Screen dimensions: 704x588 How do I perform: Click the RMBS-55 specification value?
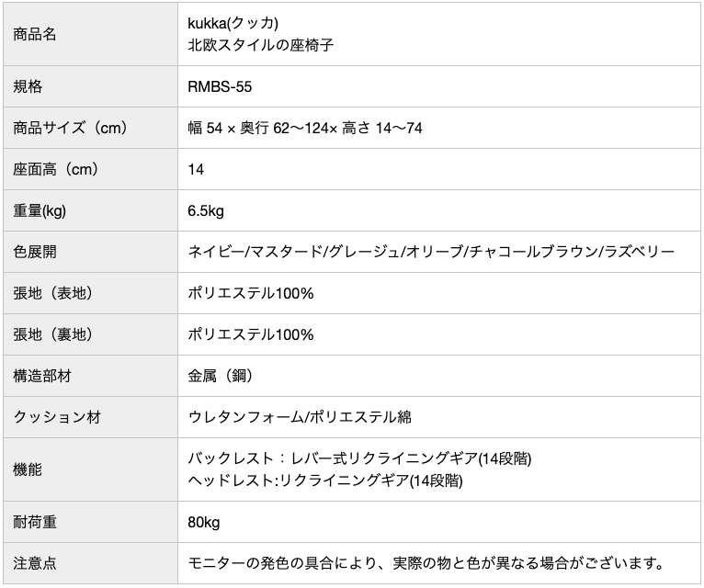point(220,86)
